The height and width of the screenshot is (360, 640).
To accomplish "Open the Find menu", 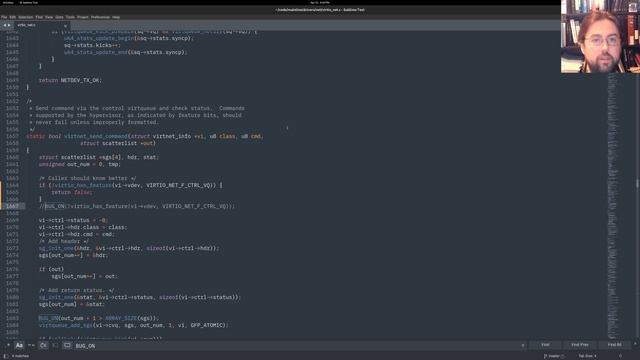I will coord(39,17).
